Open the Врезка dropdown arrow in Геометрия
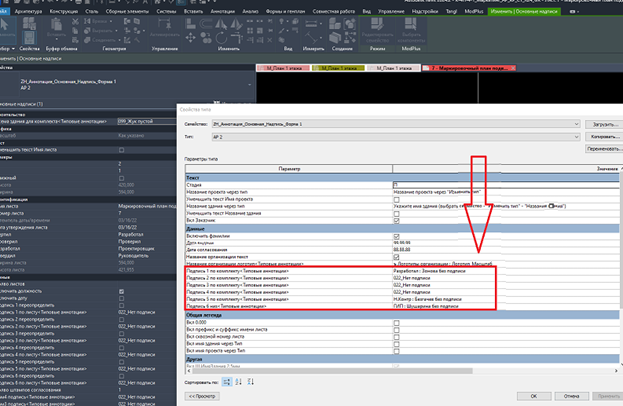Screen dimensions: 623x406 [111, 21]
